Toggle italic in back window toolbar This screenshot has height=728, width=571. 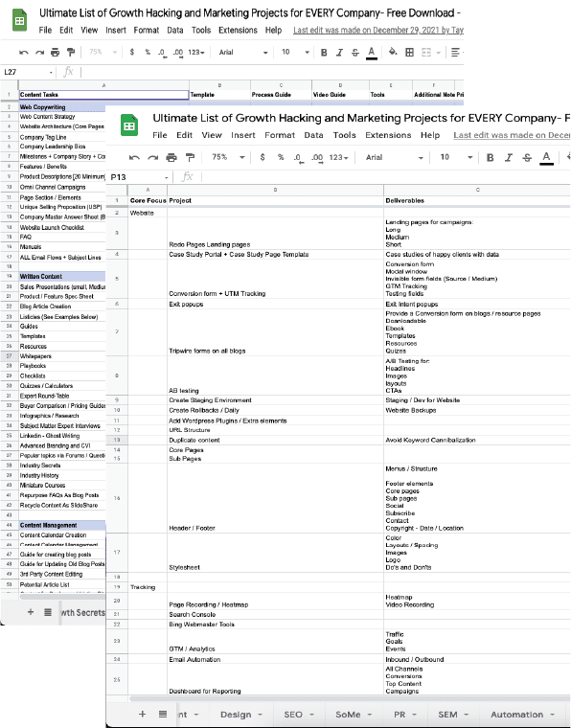339,53
